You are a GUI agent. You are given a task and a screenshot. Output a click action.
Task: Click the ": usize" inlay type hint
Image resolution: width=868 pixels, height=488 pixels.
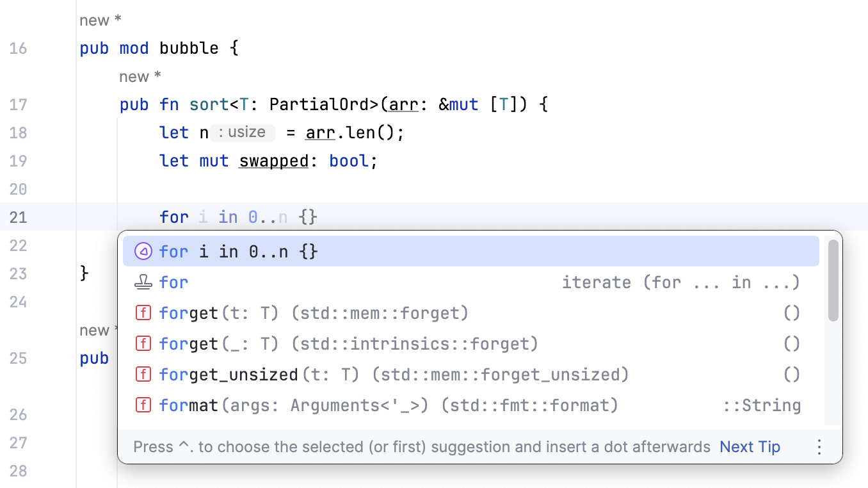243,133
